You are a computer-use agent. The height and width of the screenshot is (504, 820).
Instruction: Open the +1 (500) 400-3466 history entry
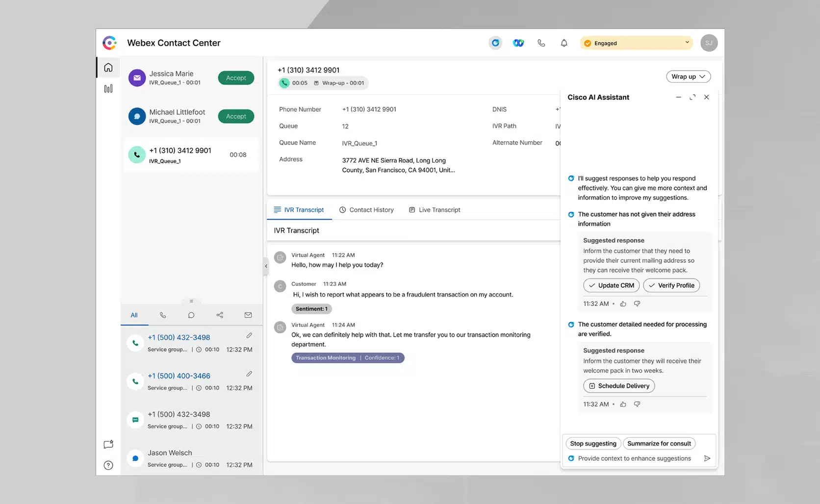(x=191, y=381)
